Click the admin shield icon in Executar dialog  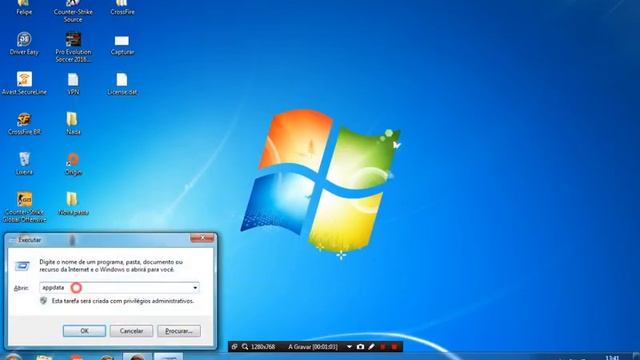pos(44,301)
